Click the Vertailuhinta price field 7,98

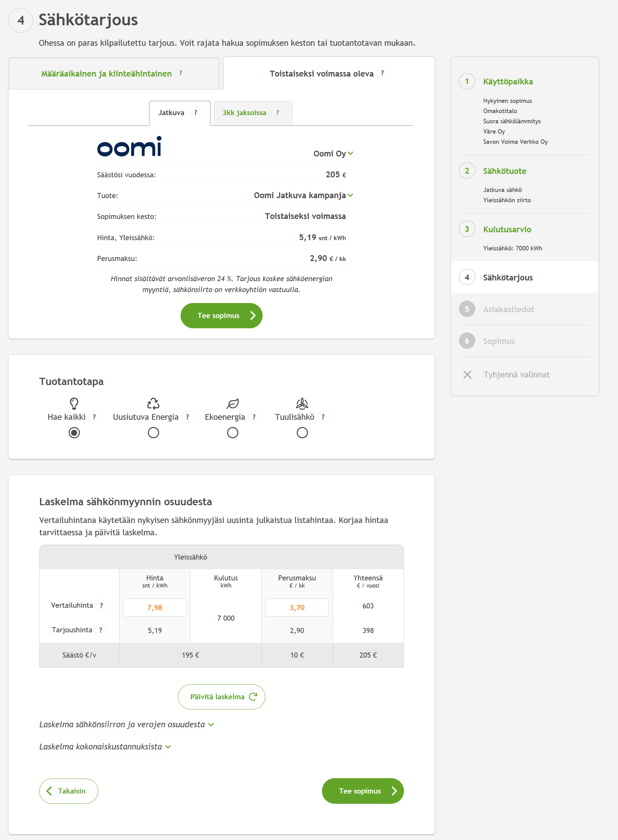(x=155, y=608)
